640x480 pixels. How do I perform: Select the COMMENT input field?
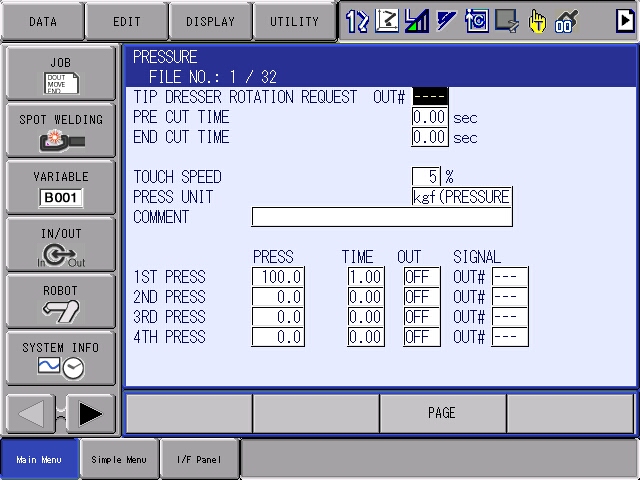tap(381, 217)
